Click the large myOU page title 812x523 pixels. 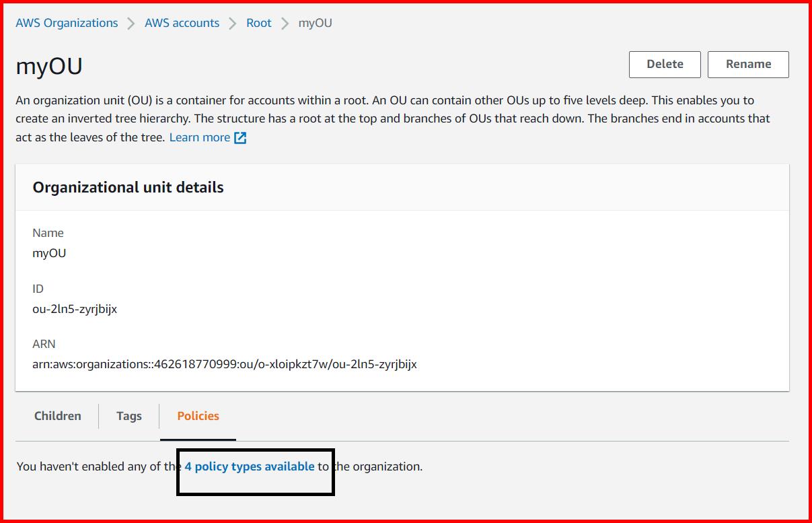click(49, 67)
